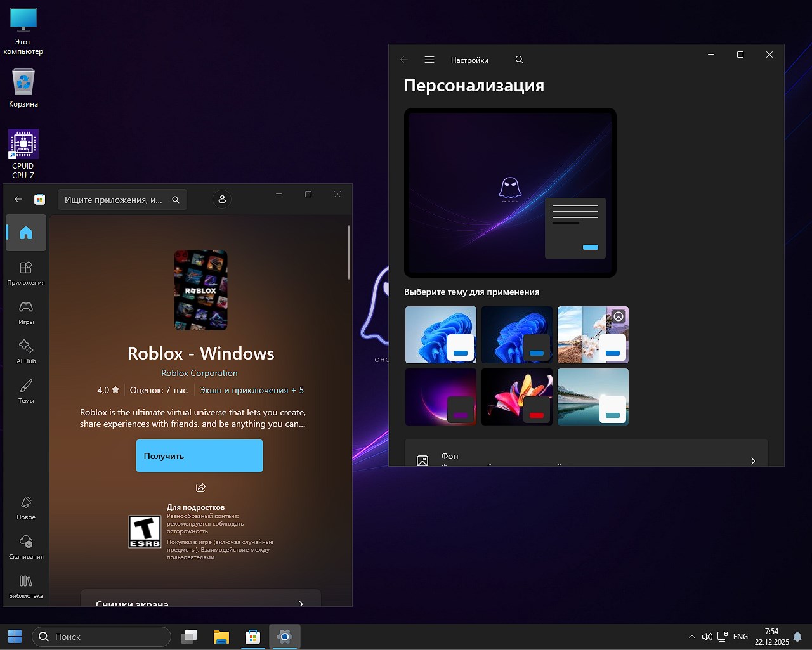
Task: Focus the Store search field
Action: [122, 200]
